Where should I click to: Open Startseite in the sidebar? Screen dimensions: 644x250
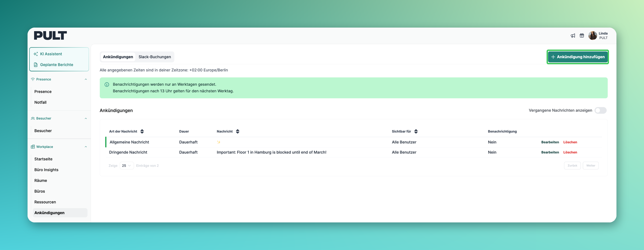point(43,159)
